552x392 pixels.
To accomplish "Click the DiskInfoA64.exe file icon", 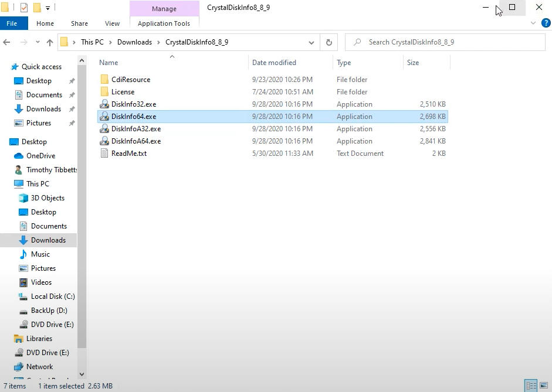I will (104, 141).
